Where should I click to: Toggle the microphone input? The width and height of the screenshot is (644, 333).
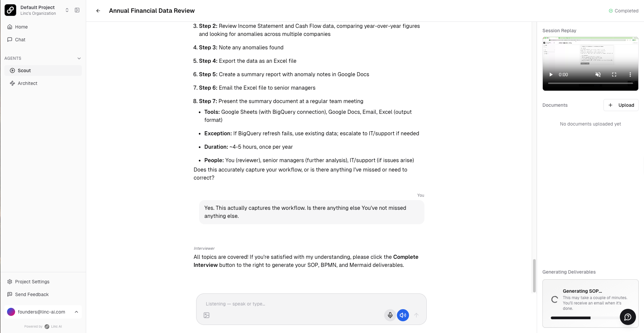point(390,315)
